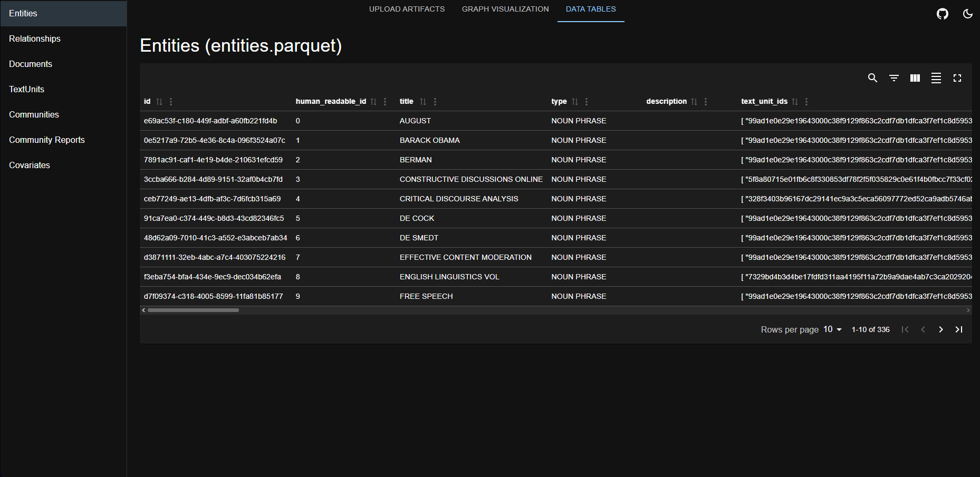
Task: Open show/hide columns icon
Action: coord(915,78)
